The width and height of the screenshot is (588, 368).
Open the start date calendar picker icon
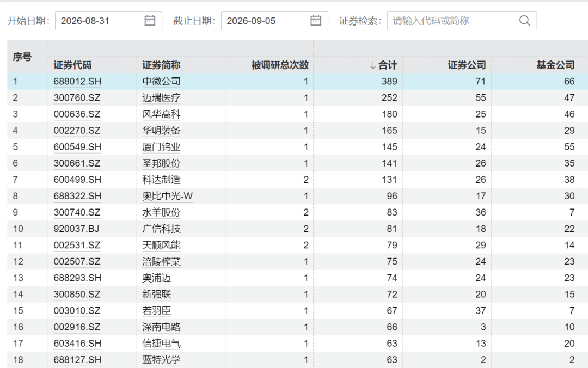pyautogui.click(x=150, y=21)
